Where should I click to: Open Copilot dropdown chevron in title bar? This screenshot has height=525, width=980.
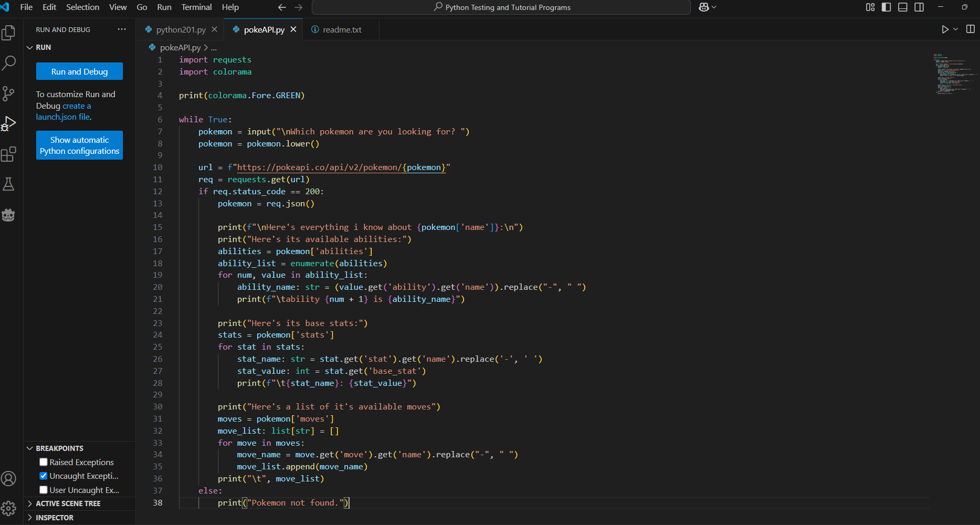coord(714,7)
